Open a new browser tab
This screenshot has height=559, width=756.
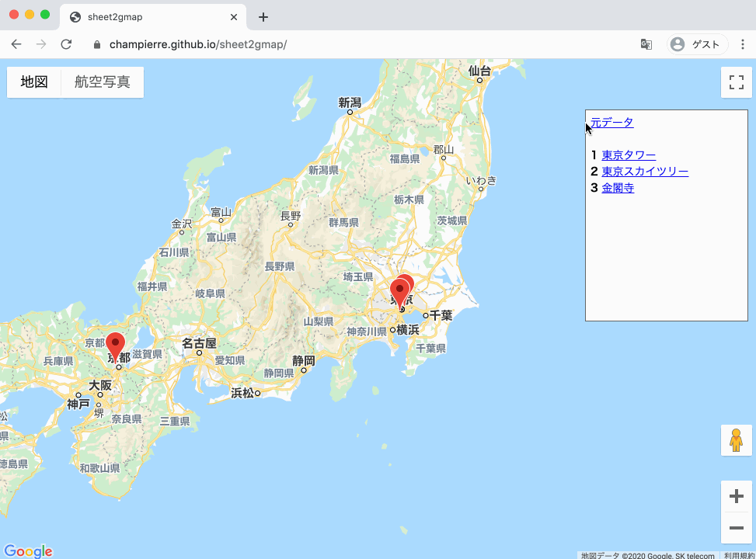point(263,17)
